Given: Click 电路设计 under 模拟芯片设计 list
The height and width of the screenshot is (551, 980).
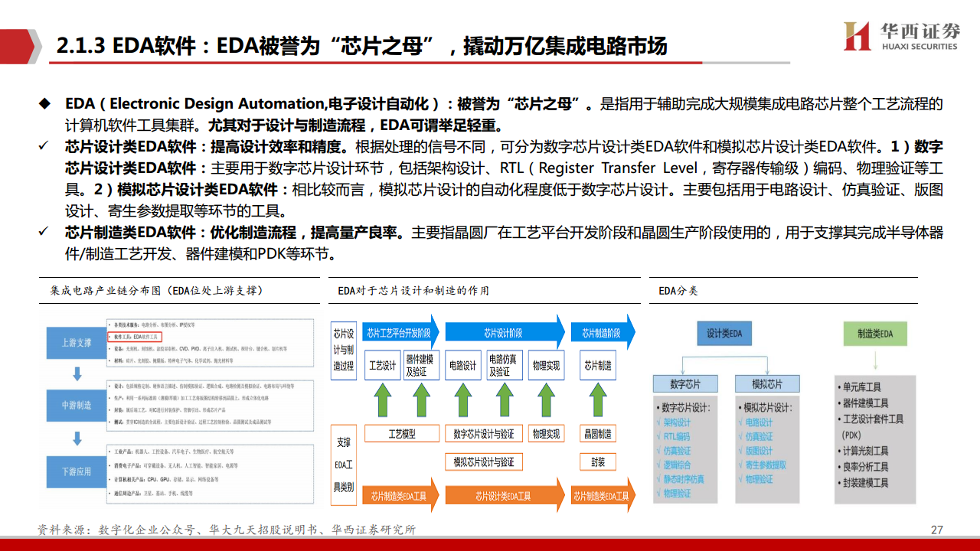Looking at the screenshot, I should tap(756, 422).
